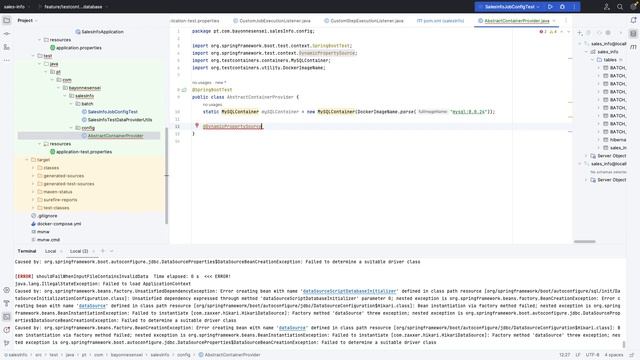Viewport: 640px width, 360px height.
Task: Open dataSourceScriptDatabaseInitializer link in terminal
Action: pyautogui.click(x=349, y=291)
